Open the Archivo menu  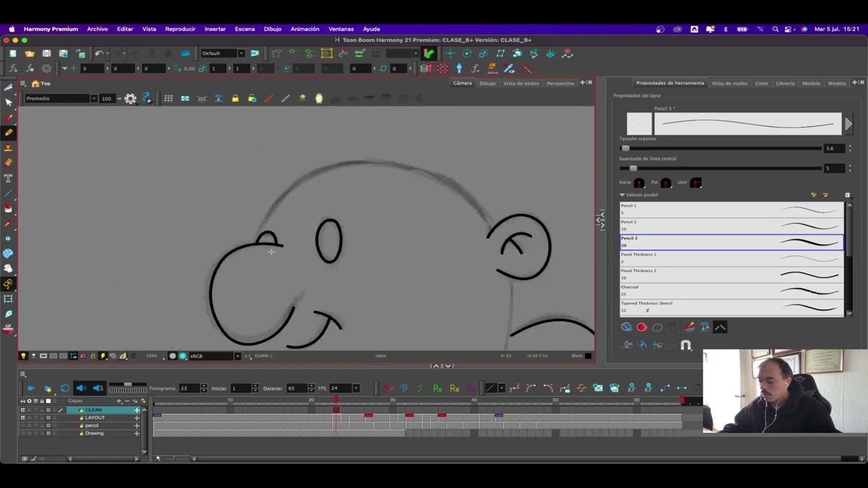tap(97, 29)
